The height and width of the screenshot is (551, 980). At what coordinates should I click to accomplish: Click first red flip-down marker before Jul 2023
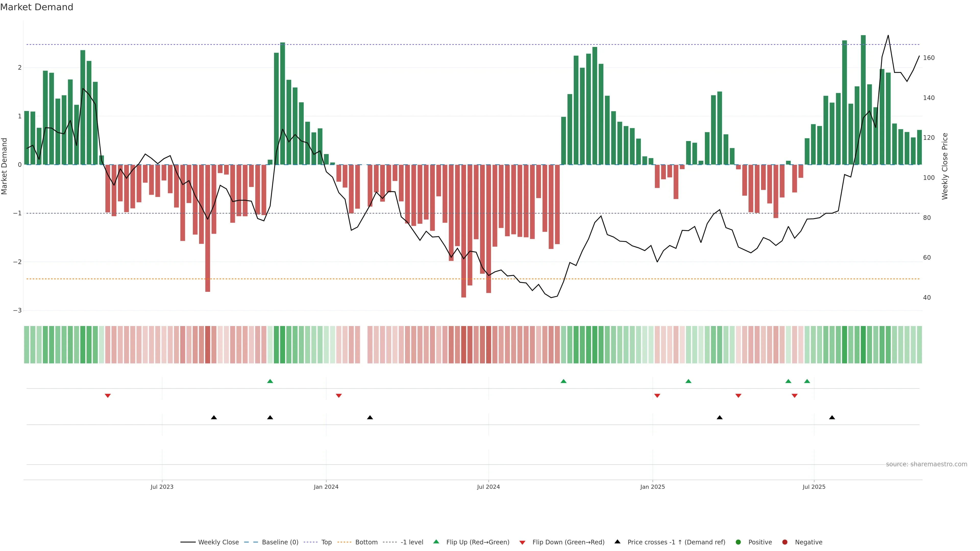pos(108,396)
